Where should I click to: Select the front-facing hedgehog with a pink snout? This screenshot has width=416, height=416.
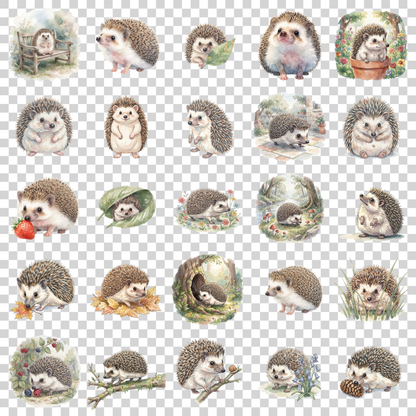pyautogui.click(x=289, y=46)
